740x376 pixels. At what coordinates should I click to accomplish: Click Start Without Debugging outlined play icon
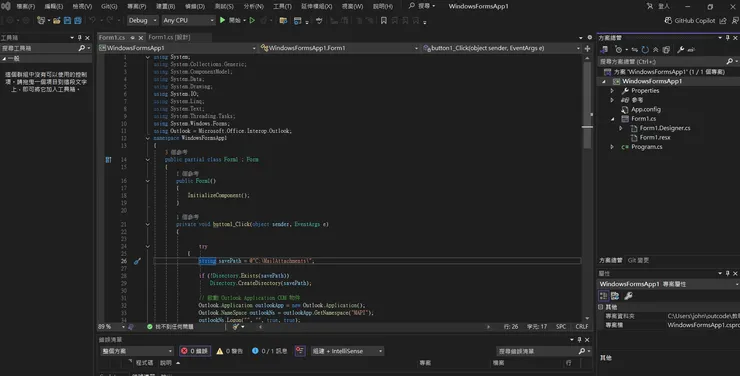coord(252,20)
